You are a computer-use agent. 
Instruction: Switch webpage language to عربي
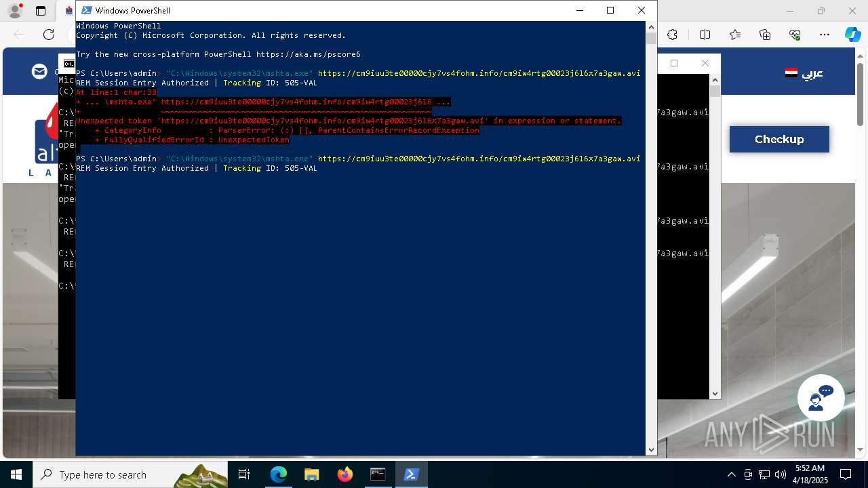(x=812, y=73)
